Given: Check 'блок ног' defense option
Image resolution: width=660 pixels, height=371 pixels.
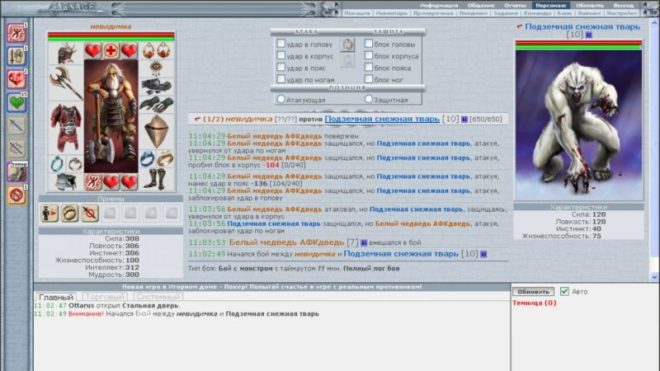Looking at the screenshot, I should pos(369,79).
